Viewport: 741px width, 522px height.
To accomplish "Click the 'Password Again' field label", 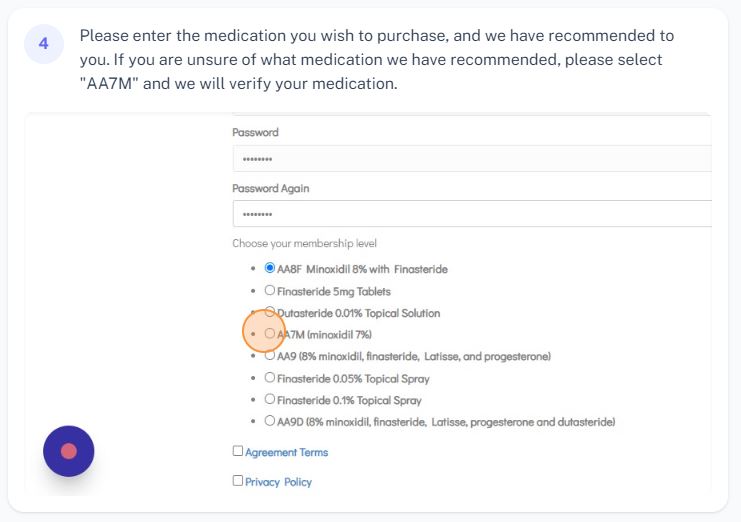I will point(270,188).
